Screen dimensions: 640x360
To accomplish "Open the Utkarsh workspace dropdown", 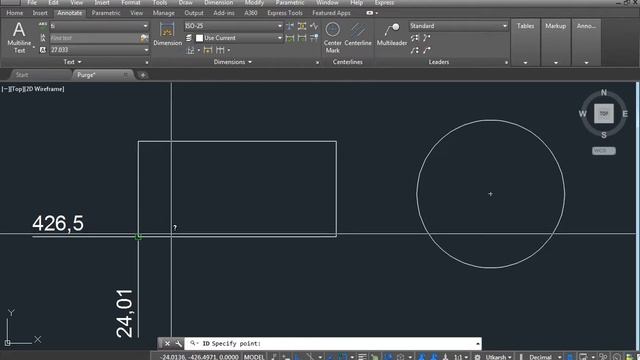I will (x=498, y=357).
